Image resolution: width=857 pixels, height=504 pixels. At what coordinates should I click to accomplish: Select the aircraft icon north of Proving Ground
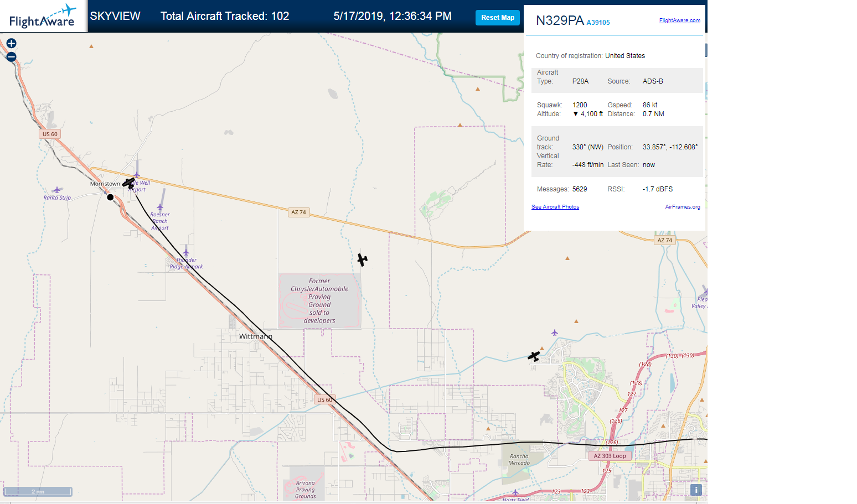362,259
